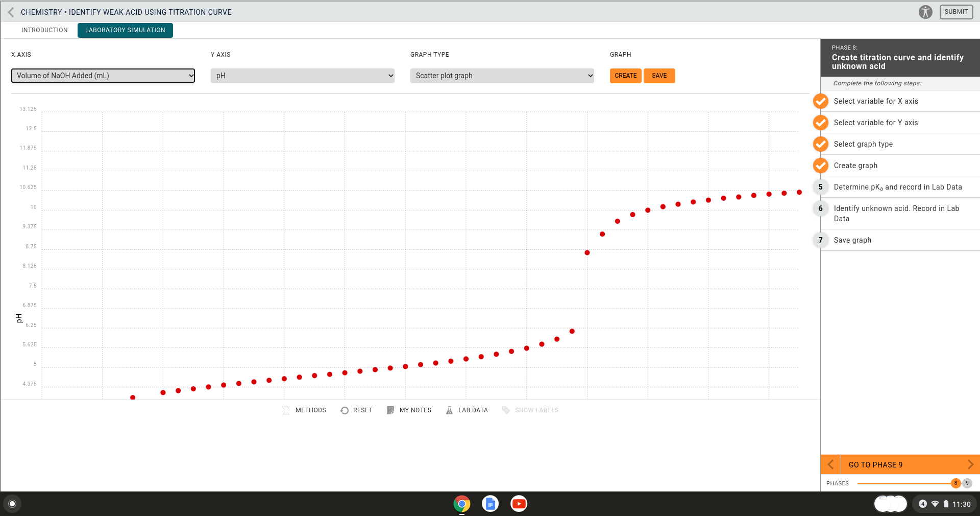Click the Show Labels tag icon
The image size is (980, 516).
click(x=505, y=410)
